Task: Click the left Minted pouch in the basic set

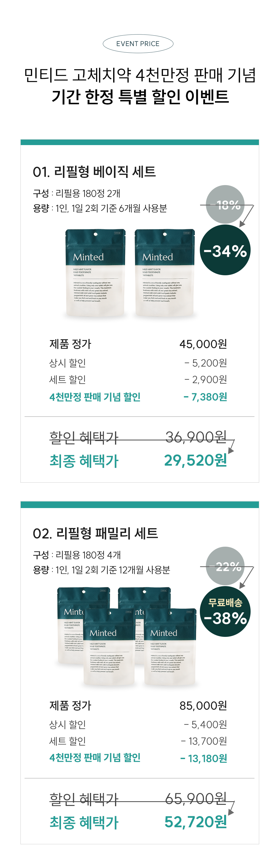Action: 95,273
